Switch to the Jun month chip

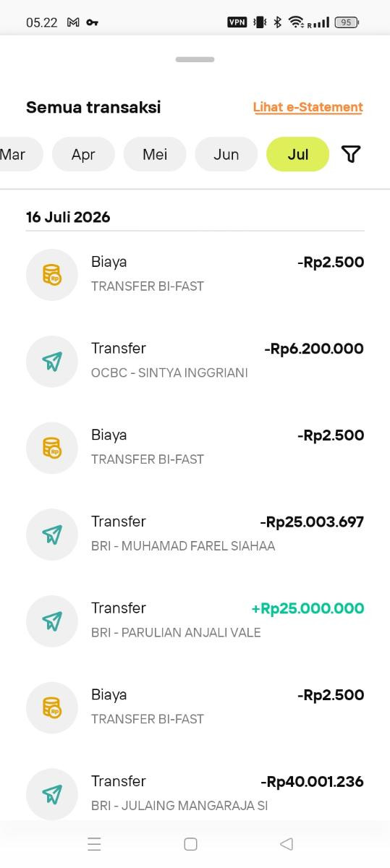(x=226, y=154)
